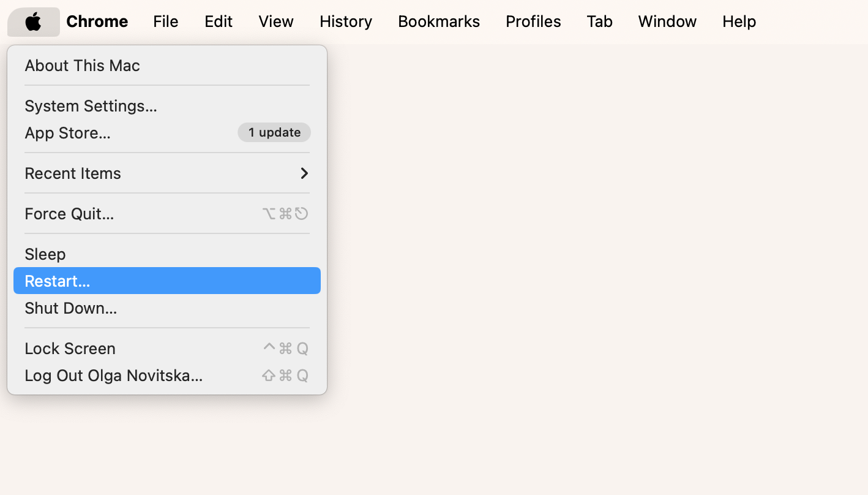
Task: Open the File menu
Action: coord(165,21)
